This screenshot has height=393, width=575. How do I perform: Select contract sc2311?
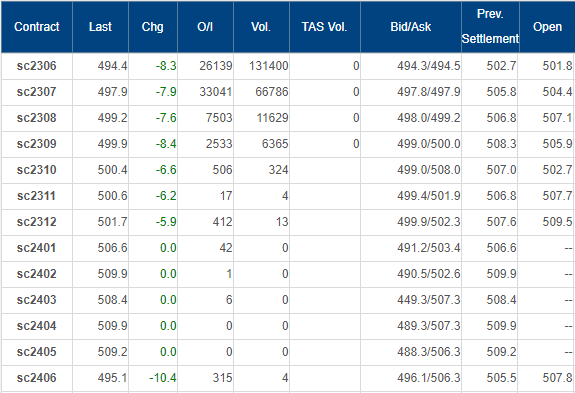point(37,196)
